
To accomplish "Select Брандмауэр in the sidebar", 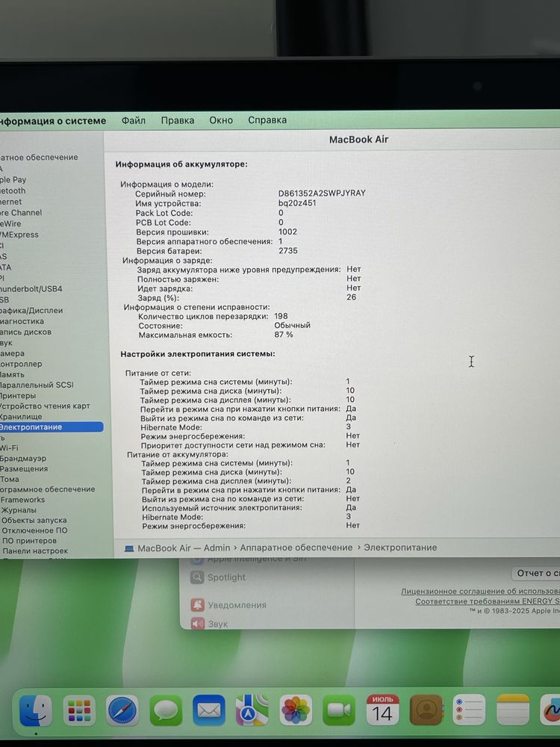I will point(23,459).
